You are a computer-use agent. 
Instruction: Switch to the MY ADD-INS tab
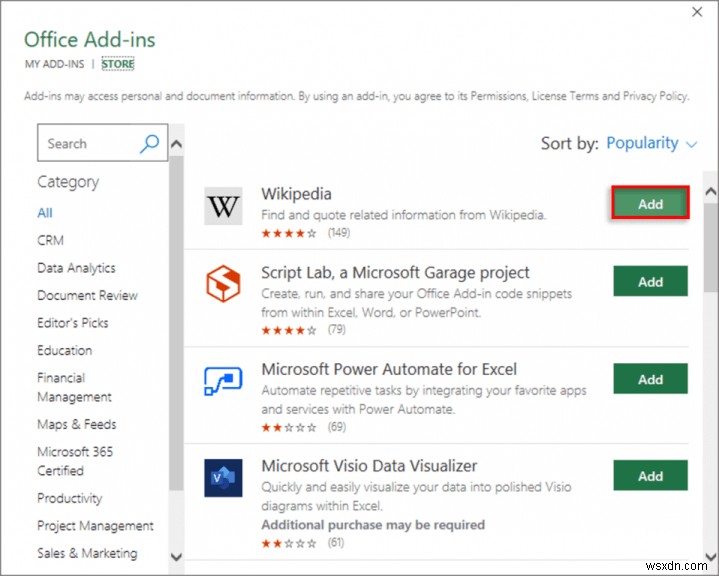[55, 64]
